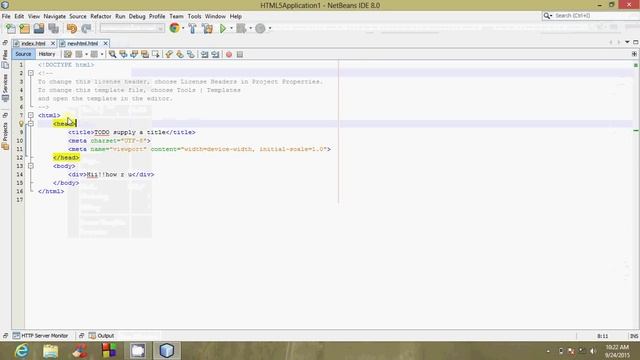This screenshot has width=640, height=360.
Task: Open the Services side panel
Action: pyautogui.click(x=5, y=88)
